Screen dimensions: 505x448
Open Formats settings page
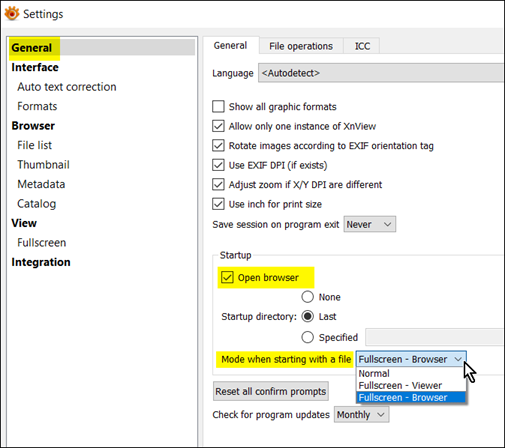(37, 106)
